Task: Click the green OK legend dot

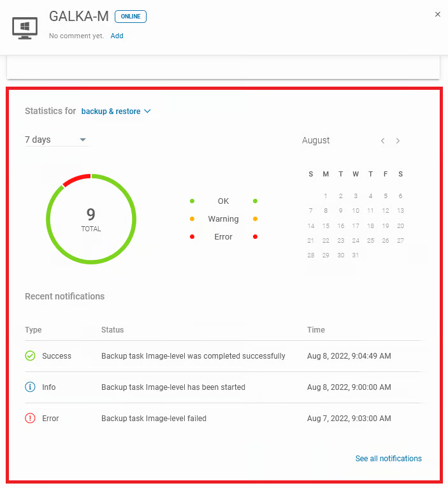Action: point(192,201)
